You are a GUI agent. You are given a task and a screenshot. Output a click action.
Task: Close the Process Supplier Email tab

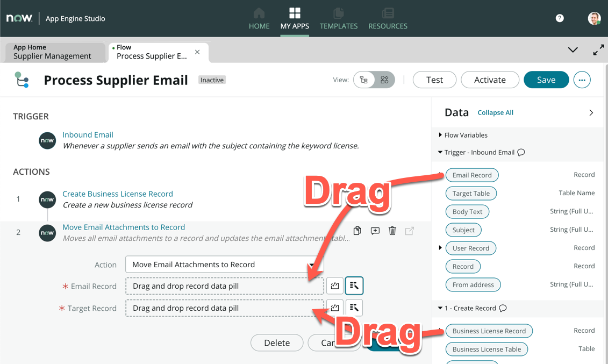coord(197,52)
